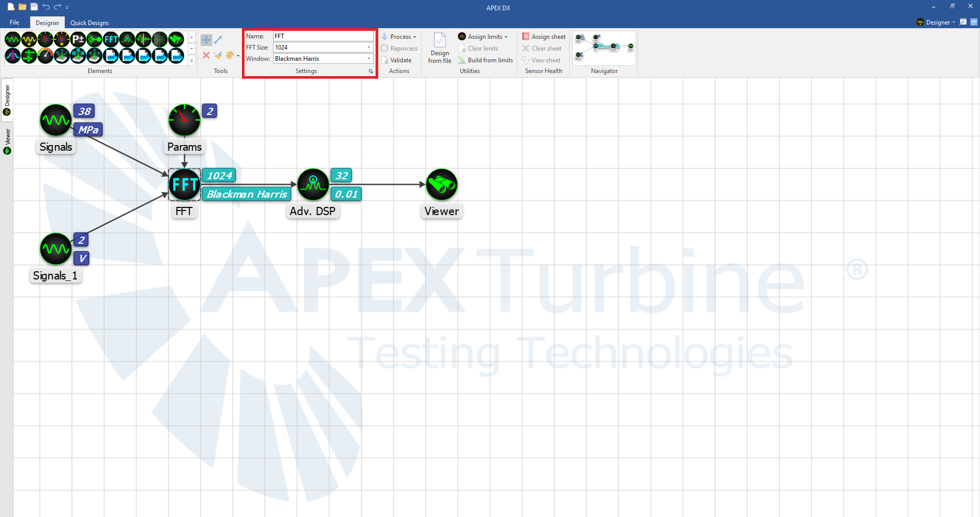The image size is (980, 517).
Task: Select the Adv. DSP node on canvas
Action: pyautogui.click(x=313, y=184)
